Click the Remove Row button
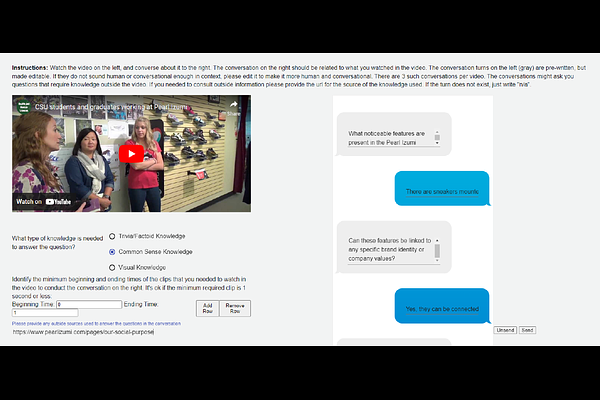Screen dimensions: 600x400 pos(235,308)
